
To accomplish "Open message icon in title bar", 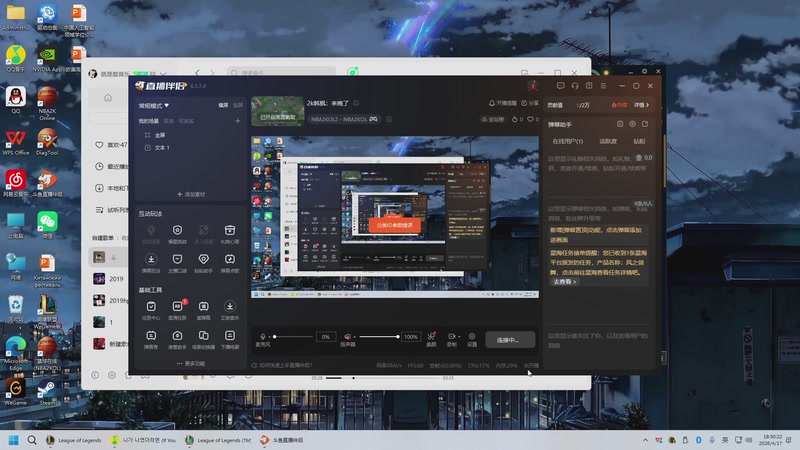I will click(561, 86).
